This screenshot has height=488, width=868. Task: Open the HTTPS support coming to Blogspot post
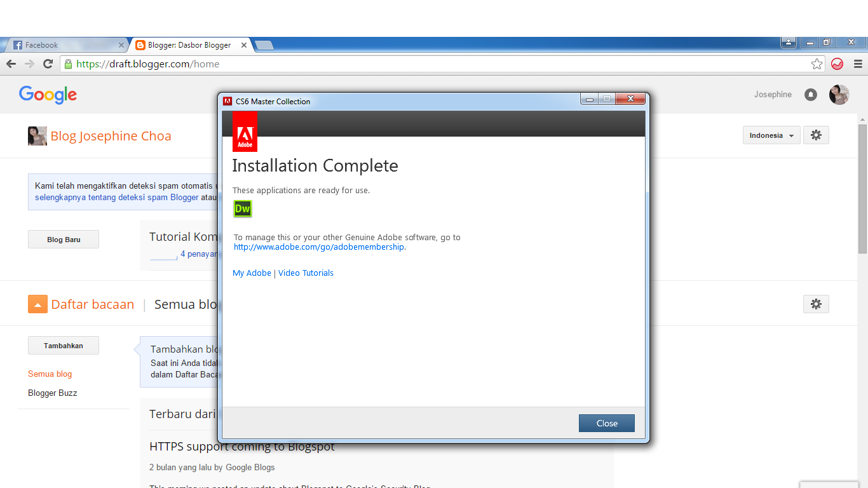tap(241, 447)
